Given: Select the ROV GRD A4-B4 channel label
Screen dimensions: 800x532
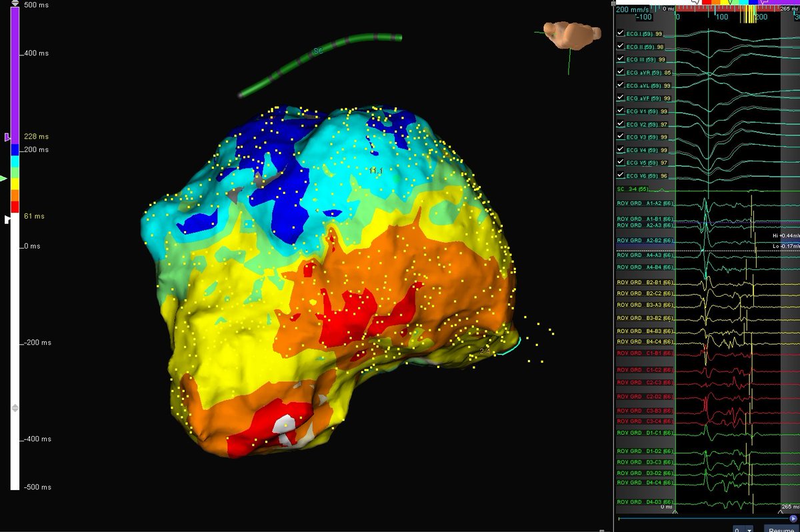Looking at the screenshot, I should pyautogui.click(x=645, y=267).
